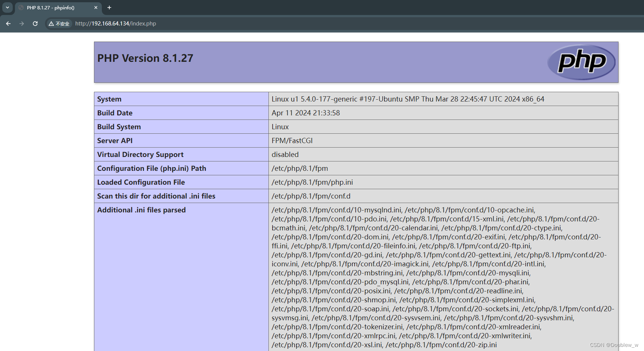The width and height of the screenshot is (644, 351).
Task: Click the Loaded Configuration File path
Action: [312, 182]
